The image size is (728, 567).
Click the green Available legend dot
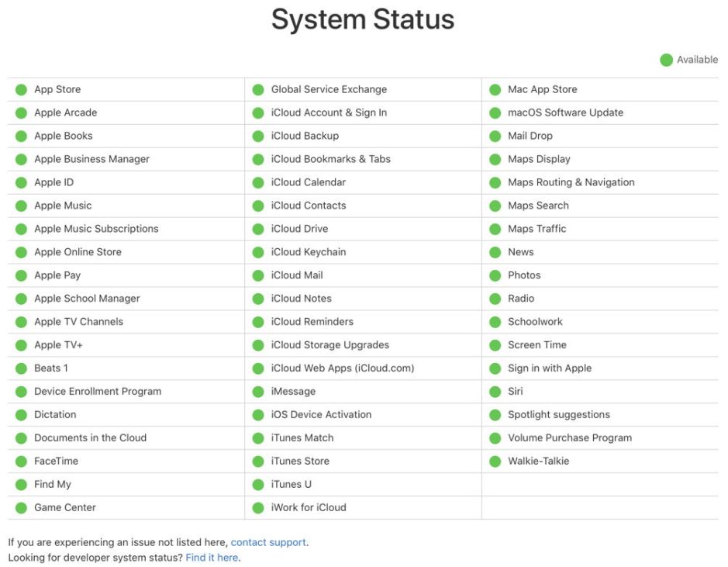666,61
